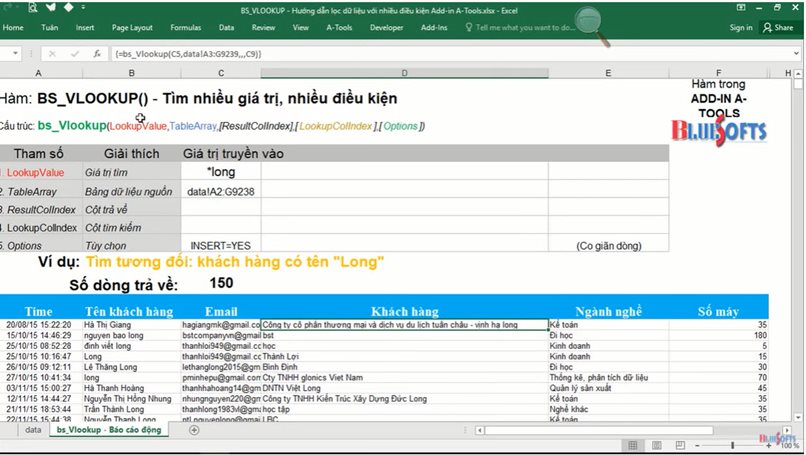Click the vertical scrollbar down arrow
Viewport: 806px width, 455px height.
(797, 417)
